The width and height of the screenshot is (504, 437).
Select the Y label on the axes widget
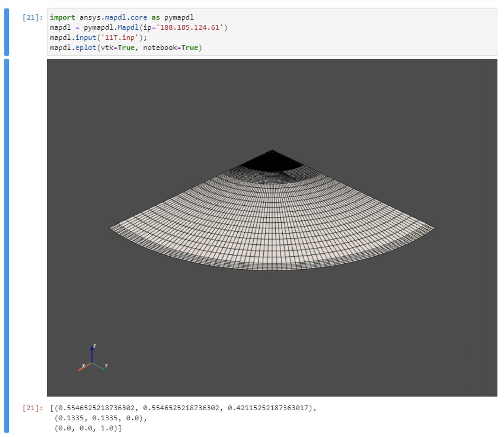click(106, 365)
